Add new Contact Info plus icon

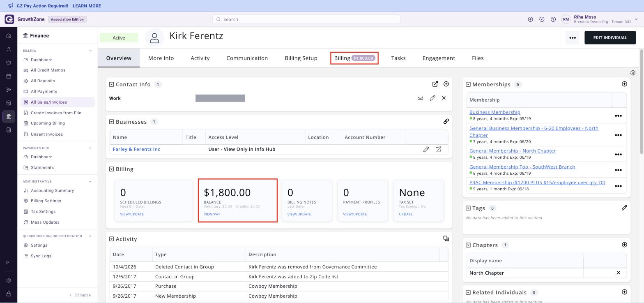[446, 84]
